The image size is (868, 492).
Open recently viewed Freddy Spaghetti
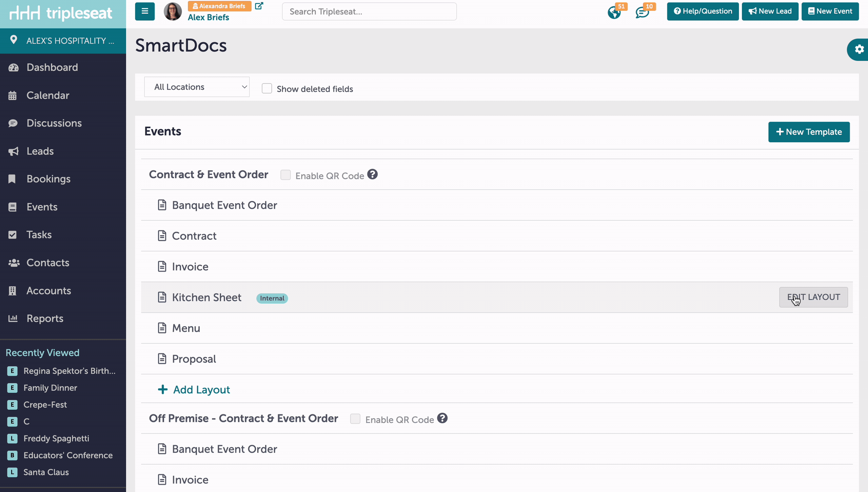(x=56, y=438)
